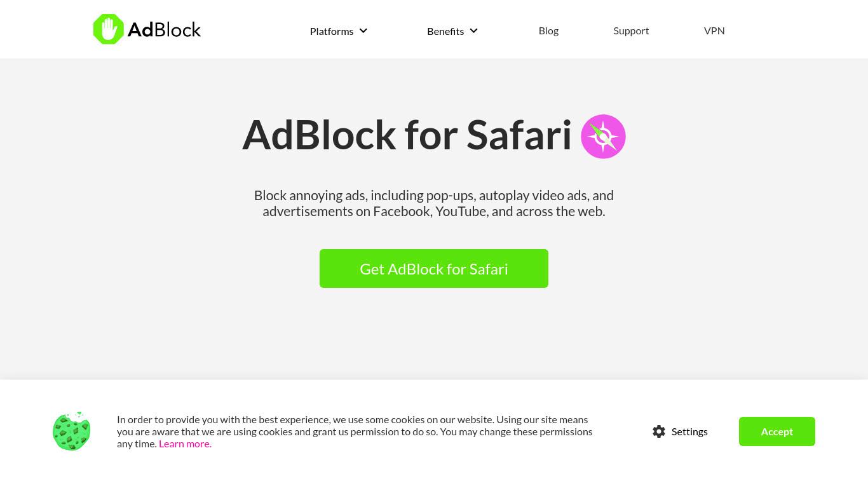Visit the VPN navigation link

[714, 30]
